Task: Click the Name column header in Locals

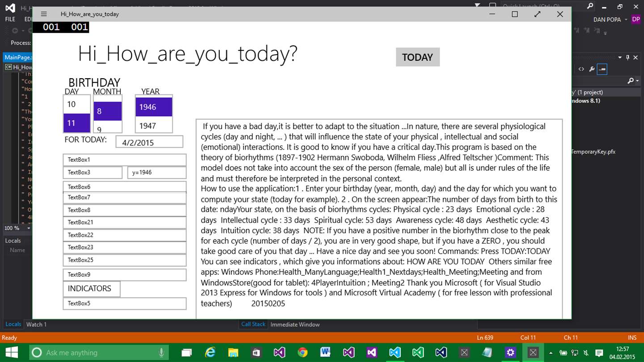Action: [x=17, y=250]
